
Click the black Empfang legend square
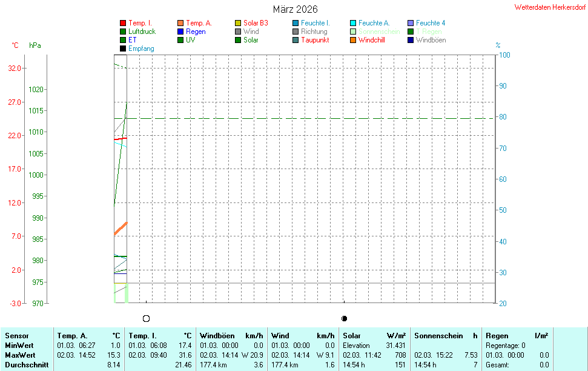click(x=123, y=48)
